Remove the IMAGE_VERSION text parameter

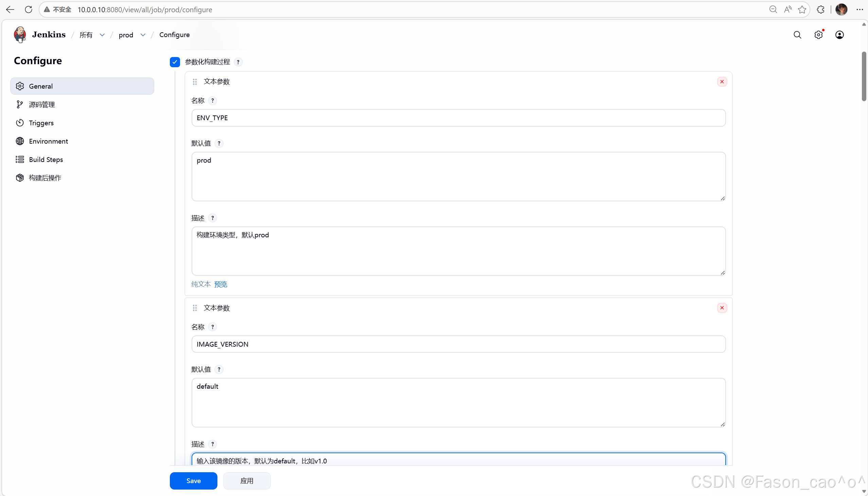[x=722, y=308]
